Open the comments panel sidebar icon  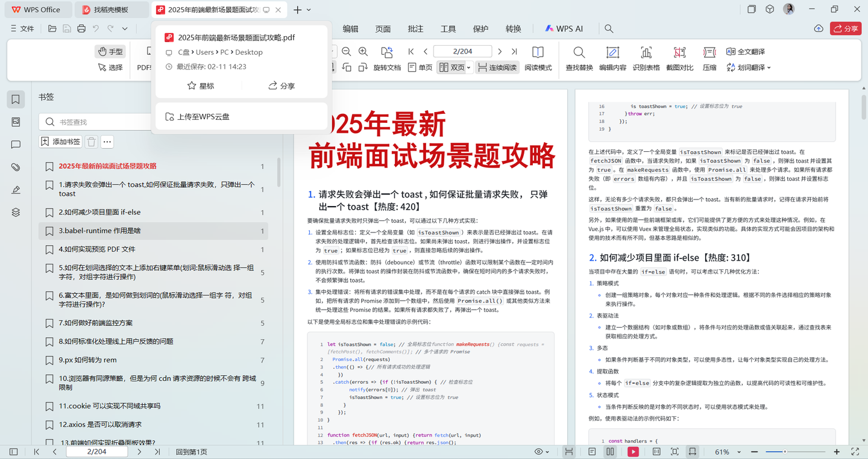tap(16, 145)
